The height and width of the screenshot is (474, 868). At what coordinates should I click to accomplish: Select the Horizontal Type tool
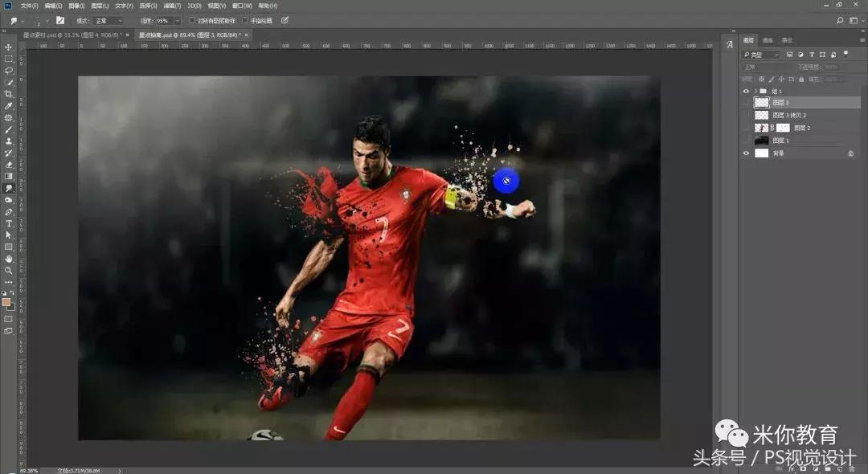point(8,223)
